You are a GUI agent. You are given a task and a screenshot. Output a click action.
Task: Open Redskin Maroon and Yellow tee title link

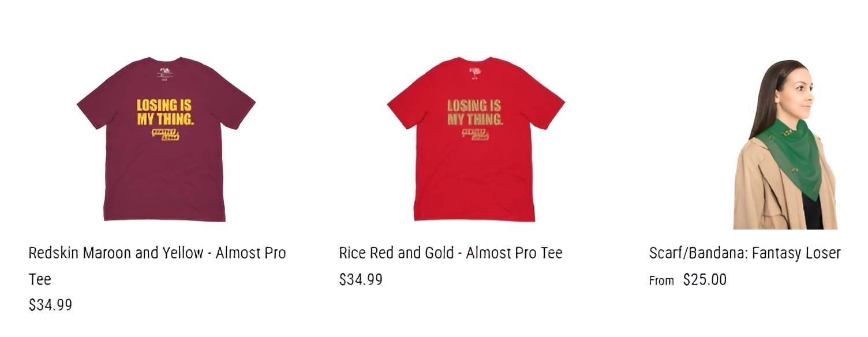pos(157,266)
